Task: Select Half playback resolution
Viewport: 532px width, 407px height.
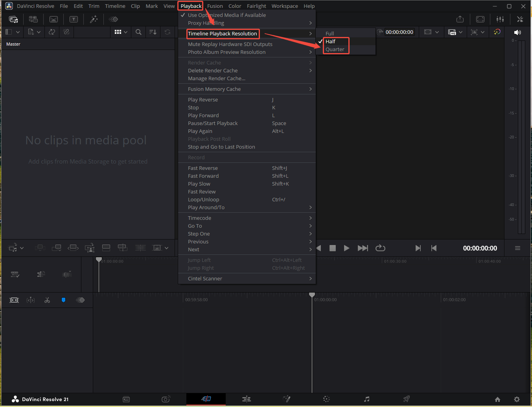Action: (x=346, y=41)
